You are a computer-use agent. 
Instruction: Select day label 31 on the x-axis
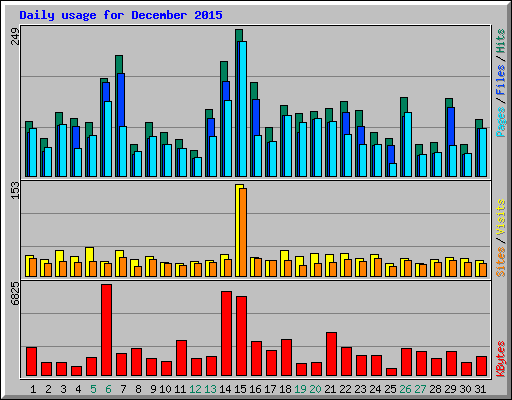point(480,389)
